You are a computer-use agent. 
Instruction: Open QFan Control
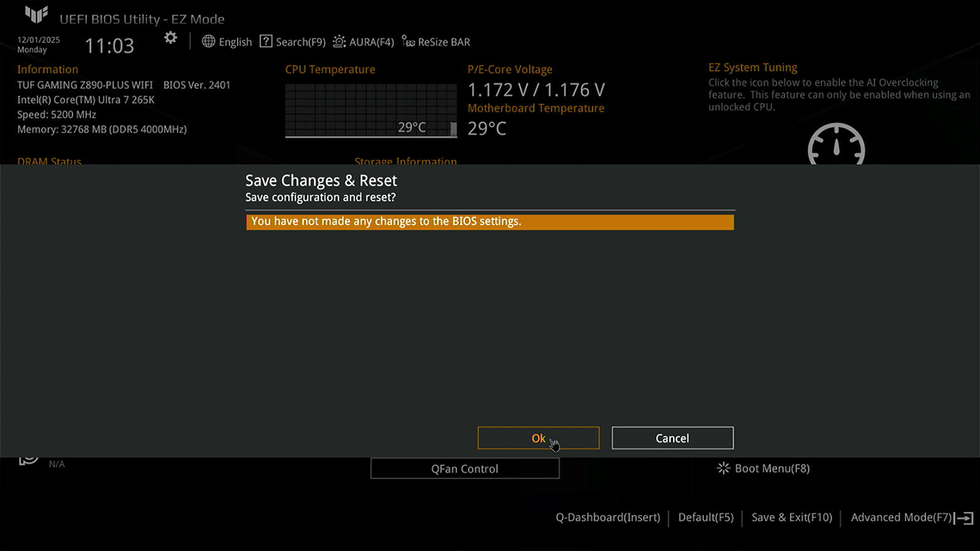tap(465, 468)
